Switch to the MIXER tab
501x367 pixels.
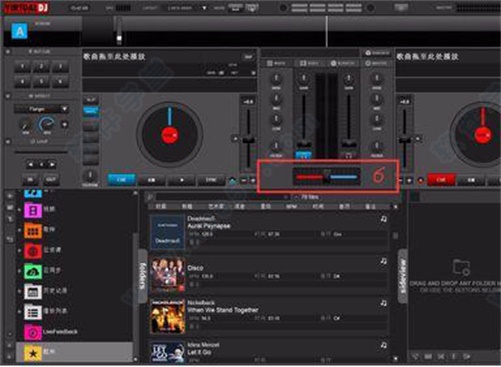tap(276, 63)
